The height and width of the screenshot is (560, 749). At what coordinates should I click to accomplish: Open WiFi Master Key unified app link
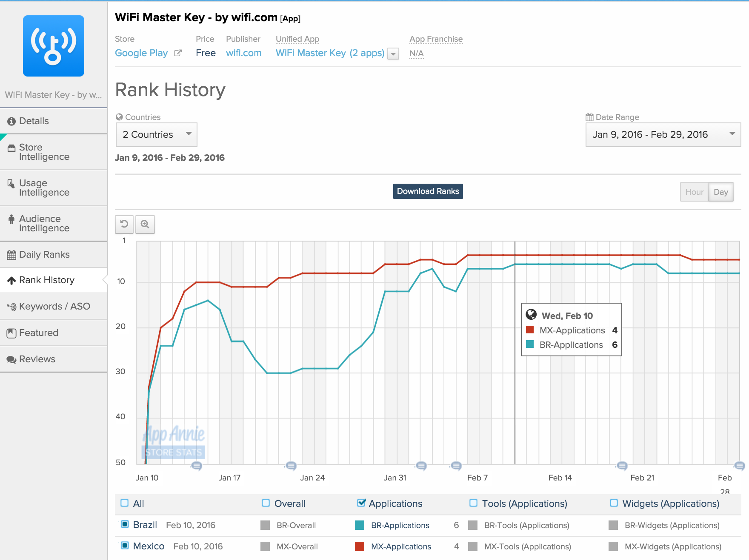(x=330, y=53)
